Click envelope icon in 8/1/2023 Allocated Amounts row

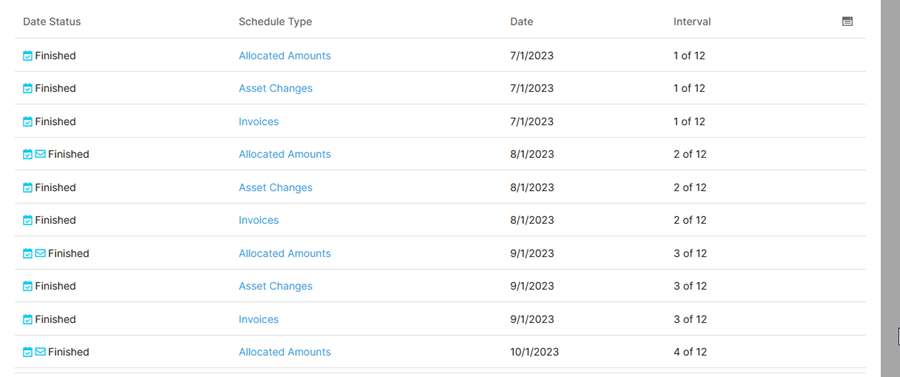40,154
